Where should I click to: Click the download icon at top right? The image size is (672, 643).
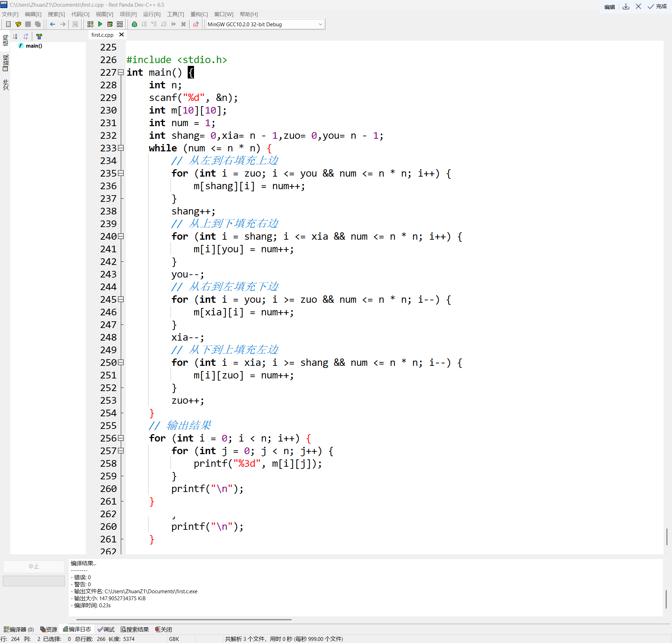click(x=626, y=6)
